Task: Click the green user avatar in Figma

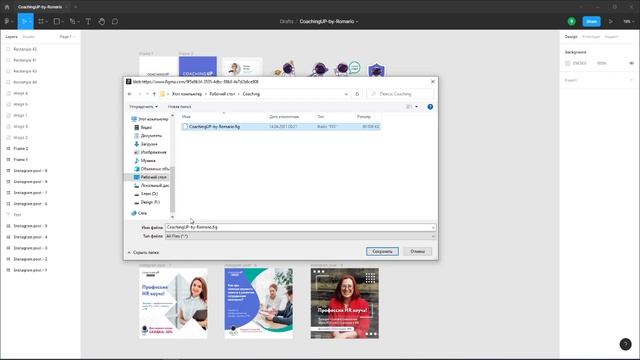Action: pyautogui.click(x=571, y=21)
